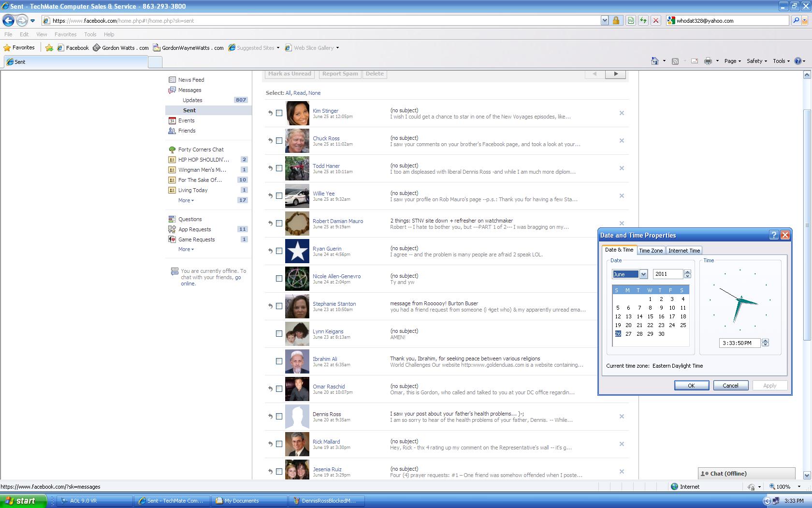Screen dimensions: 812x508
Task: Delete the Dennis Ross message with X
Action: click(x=622, y=416)
